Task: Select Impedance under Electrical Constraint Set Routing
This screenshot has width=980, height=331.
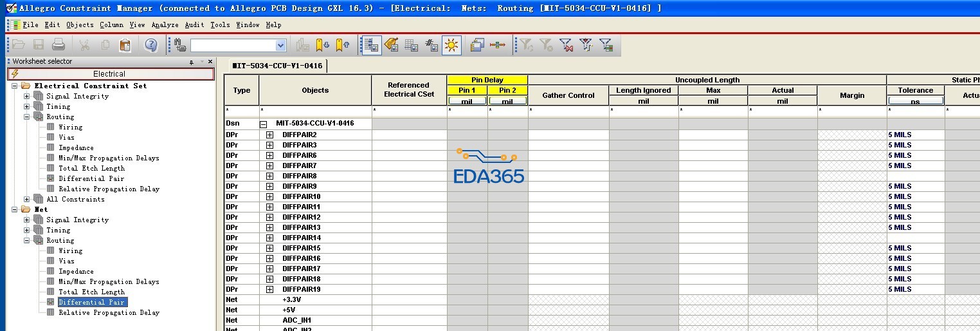Action: (x=76, y=147)
